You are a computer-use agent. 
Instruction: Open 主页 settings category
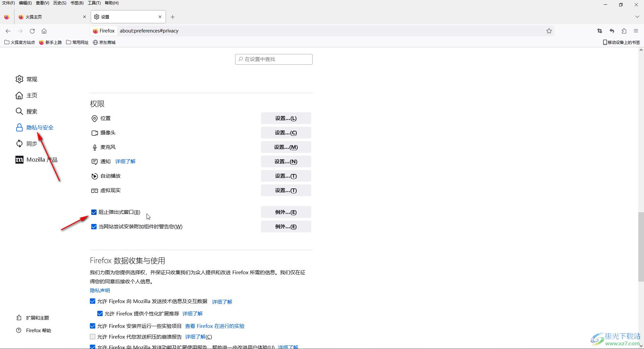tap(26, 95)
